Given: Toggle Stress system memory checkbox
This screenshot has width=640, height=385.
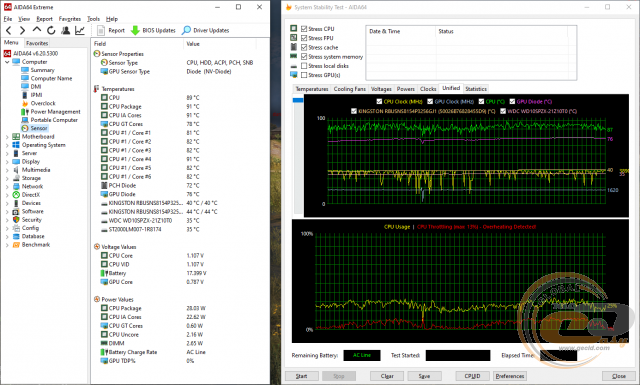Looking at the screenshot, I should tap(304, 56).
